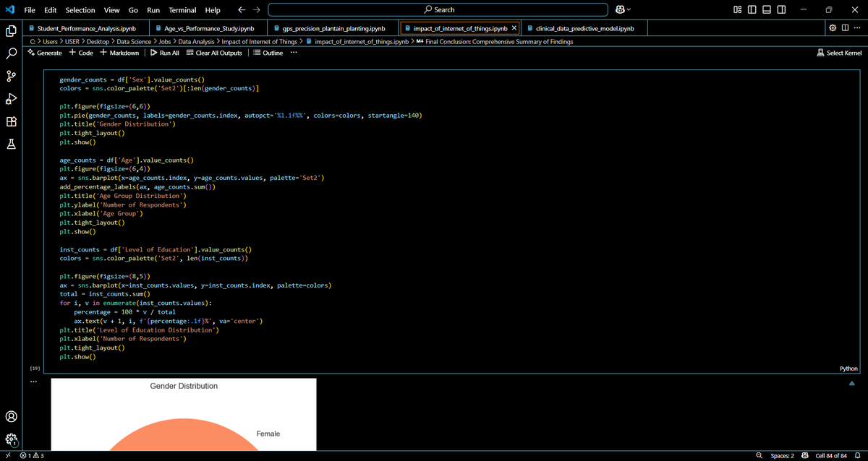Open the File menu
Viewport: 868px width, 461px height.
[30, 10]
